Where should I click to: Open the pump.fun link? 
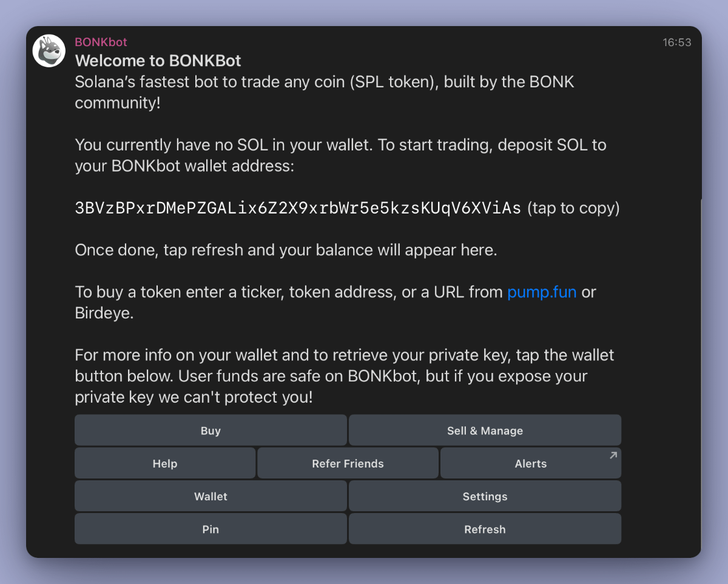tap(541, 292)
